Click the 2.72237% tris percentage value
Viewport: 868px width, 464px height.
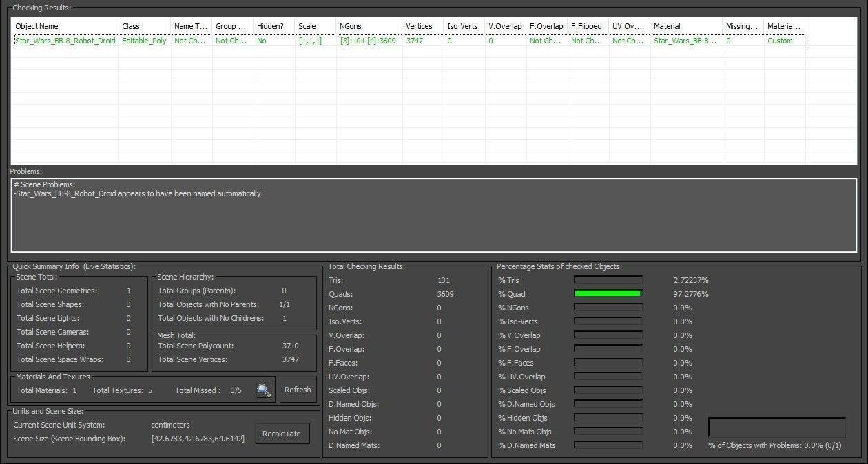point(691,280)
